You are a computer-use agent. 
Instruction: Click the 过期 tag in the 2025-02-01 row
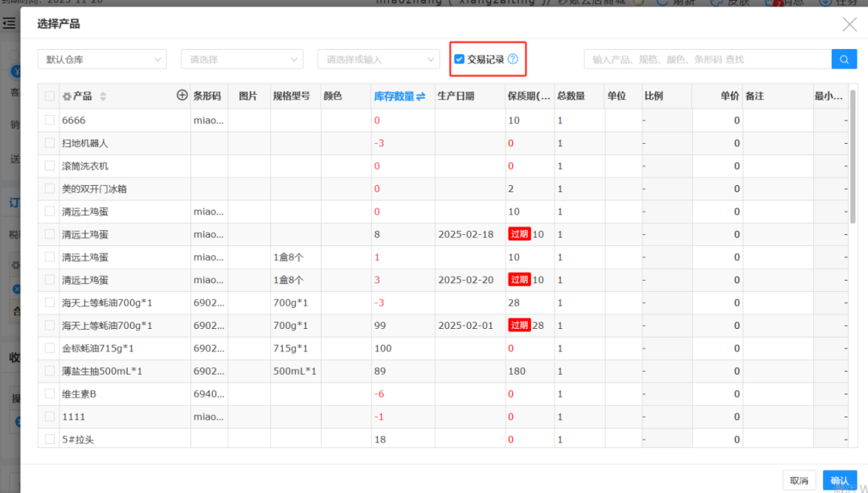(x=519, y=325)
